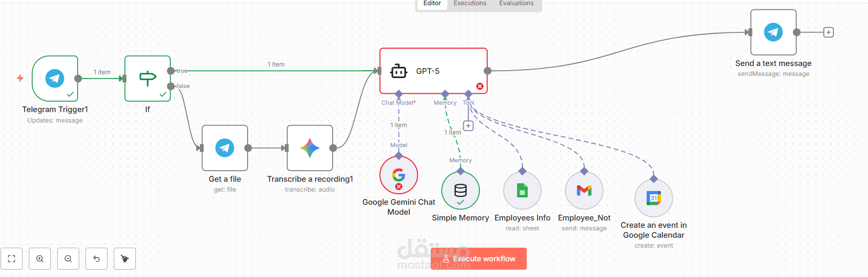Click the If node false output connector

click(171, 86)
